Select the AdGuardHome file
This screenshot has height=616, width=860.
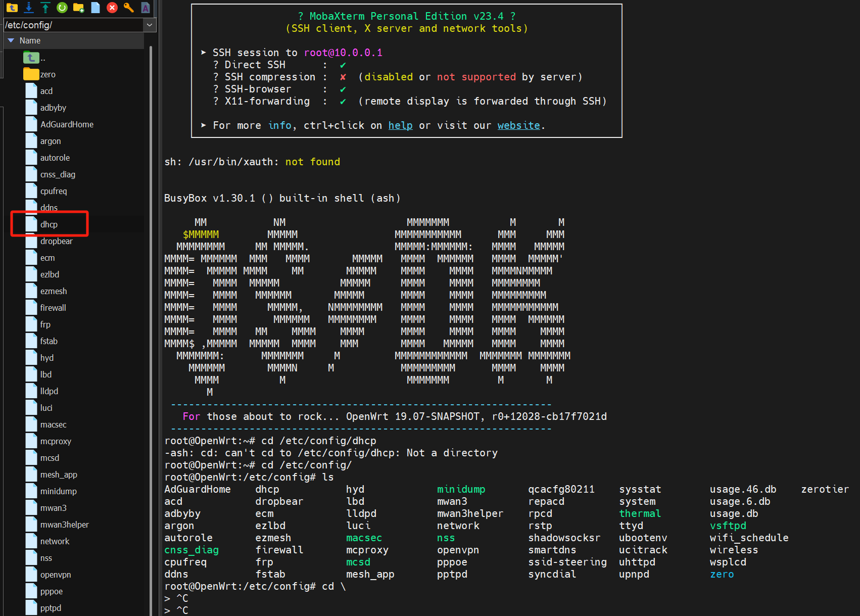click(x=60, y=124)
